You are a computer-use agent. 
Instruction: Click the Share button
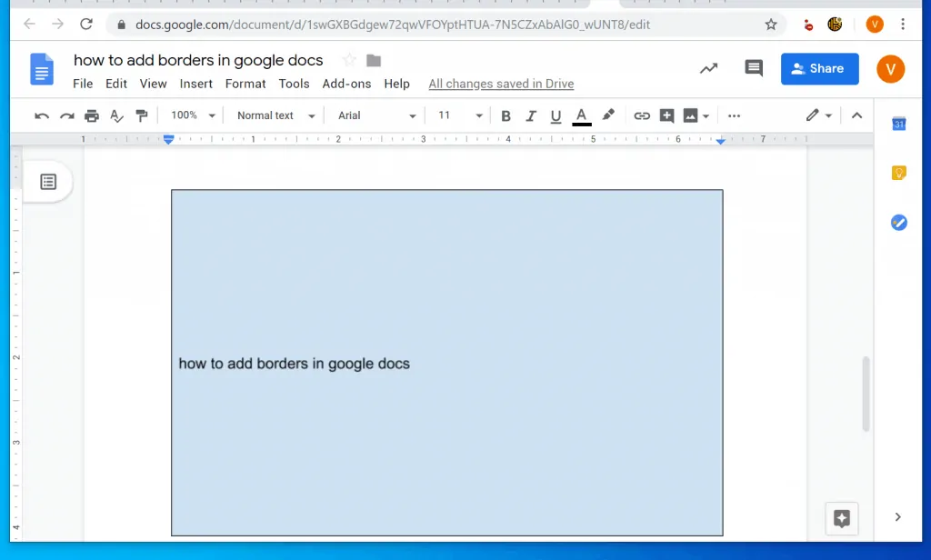[819, 68]
